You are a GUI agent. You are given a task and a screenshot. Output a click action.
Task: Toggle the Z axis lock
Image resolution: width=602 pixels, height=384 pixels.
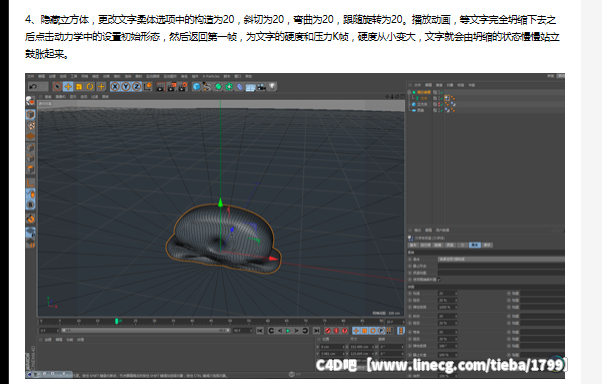click(x=136, y=87)
